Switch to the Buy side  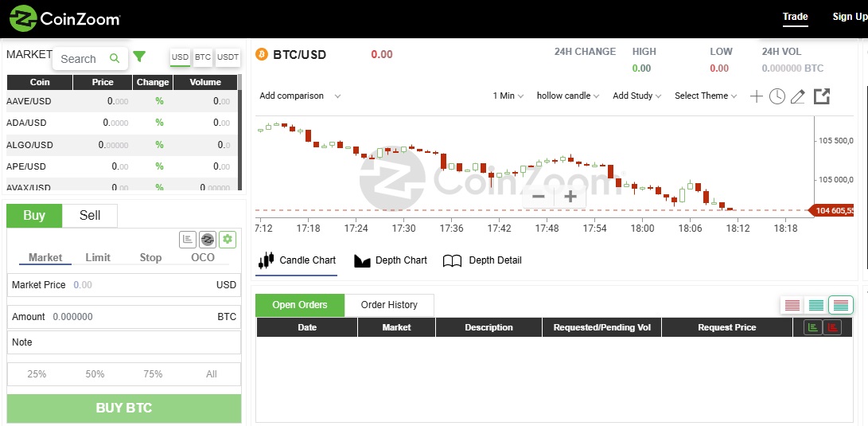[x=34, y=216]
